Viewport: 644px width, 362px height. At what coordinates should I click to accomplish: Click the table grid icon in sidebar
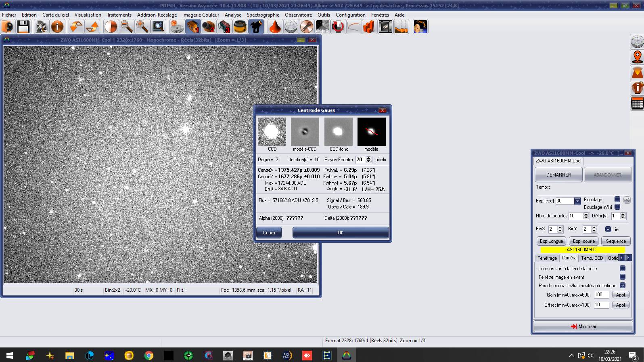click(637, 103)
